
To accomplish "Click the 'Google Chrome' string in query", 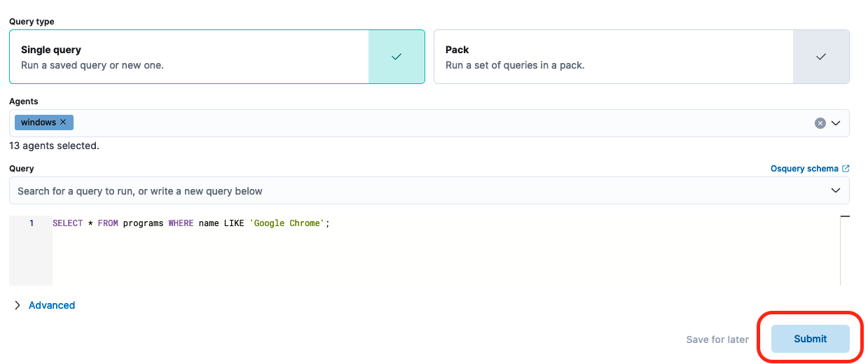I will pyautogui.click(x=287, y=223).
